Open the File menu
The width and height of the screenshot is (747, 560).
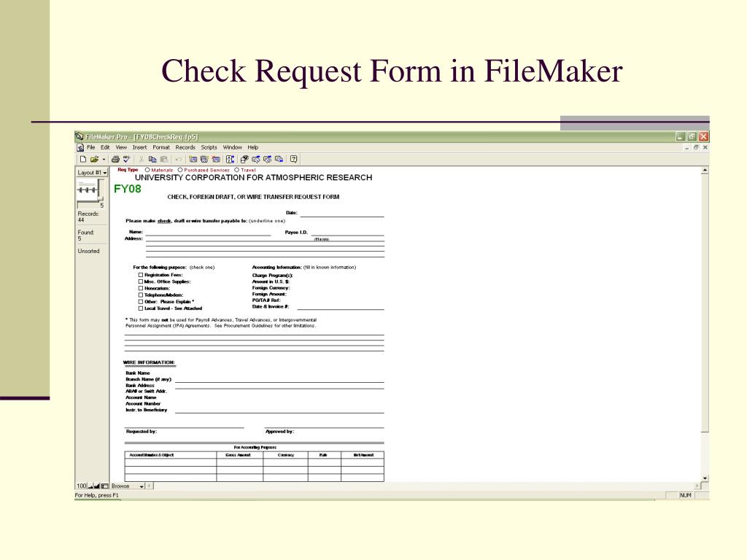click(x=90, y=147)
